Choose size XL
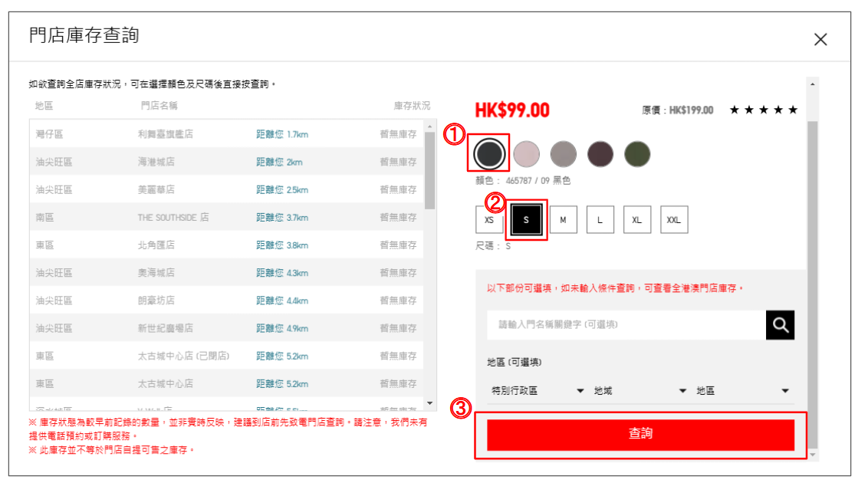 point(636,220)
